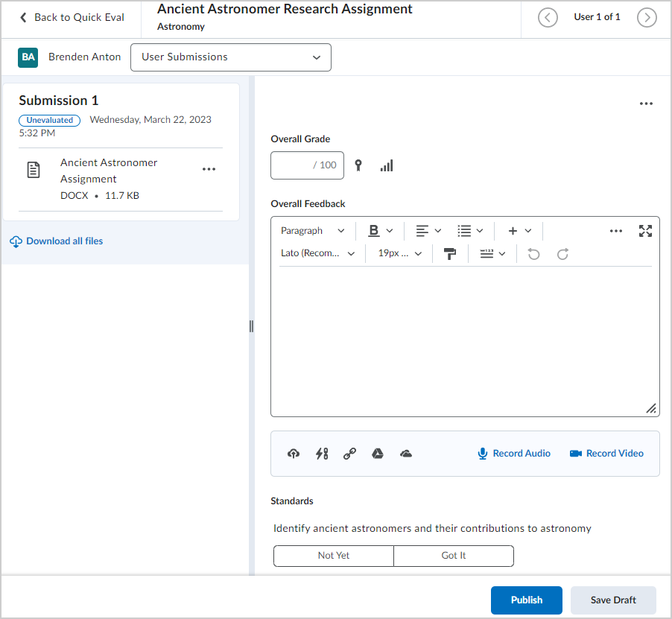Select the Not Yet standard level
Image resolution: width=672 pixels, height=619 pixels.
[334, 556]
